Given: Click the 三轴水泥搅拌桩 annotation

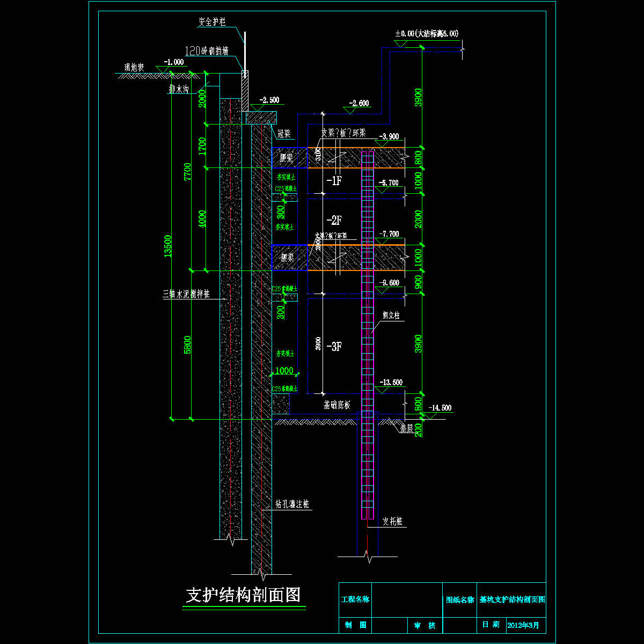Looking at the screenshot, I should pyautogui.click(x=186, y=294).
